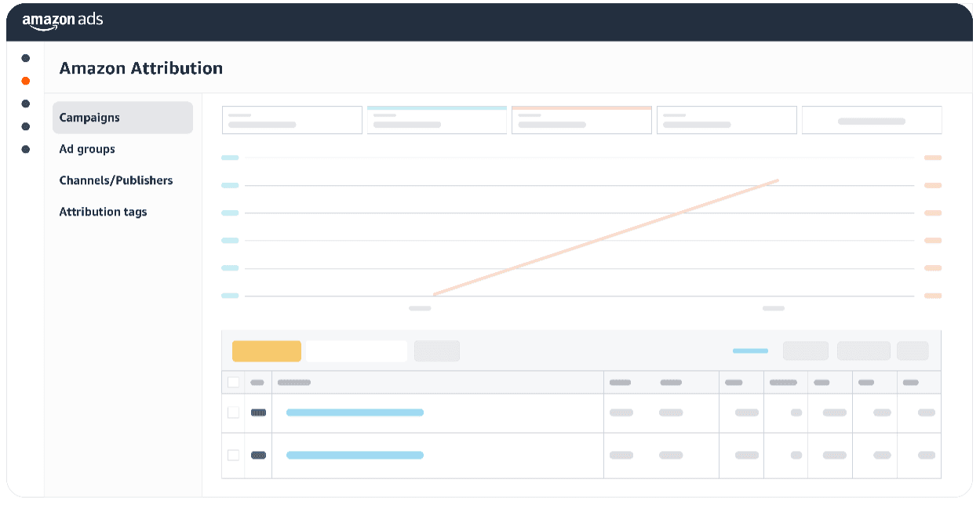Switch to Channels/Publishers section
The image size is (980, 505).
click(116, 180)
